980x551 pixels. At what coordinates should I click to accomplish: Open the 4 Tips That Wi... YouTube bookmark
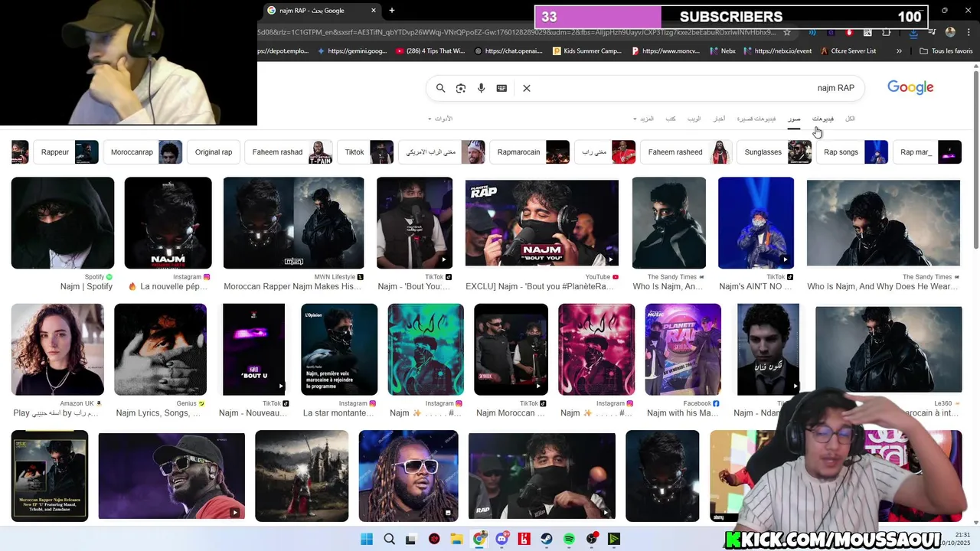pyautogui.click(x=431, y=51)
